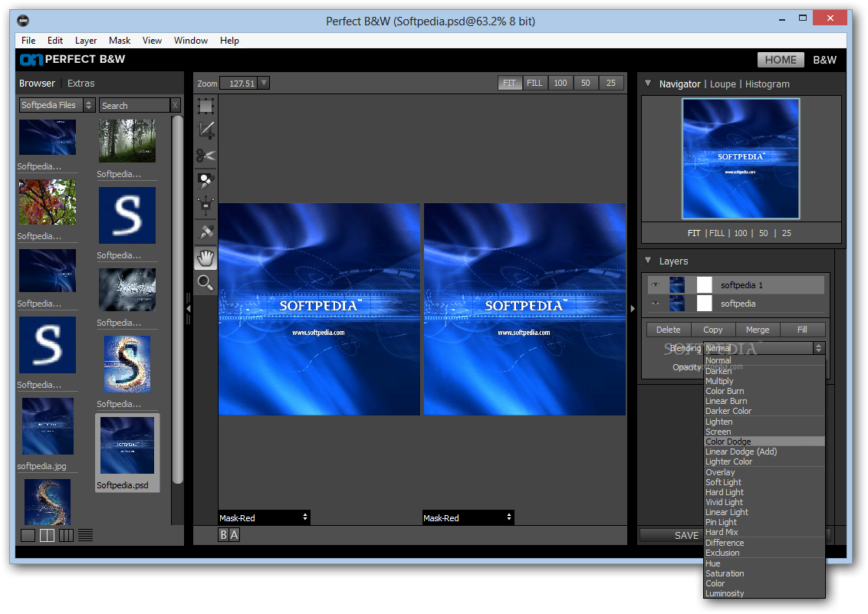Open the Window menu
This screenshot has width=868, height=614.
tap(191, 41)
